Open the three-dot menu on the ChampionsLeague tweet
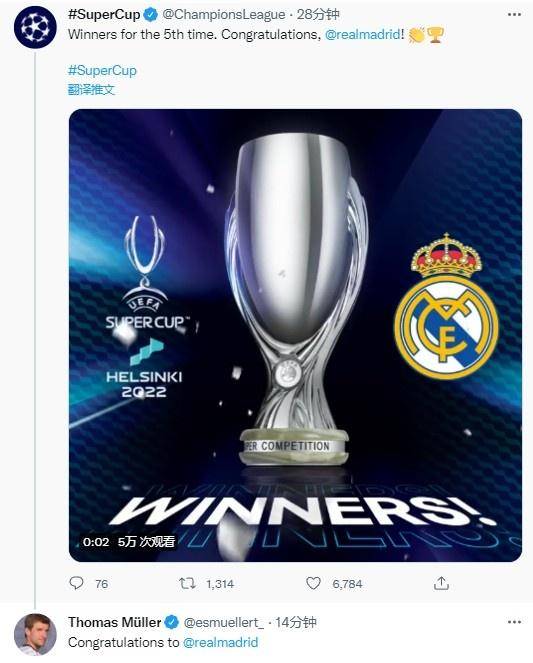Screen dimensions: 533x663 [x=514, y=15]
